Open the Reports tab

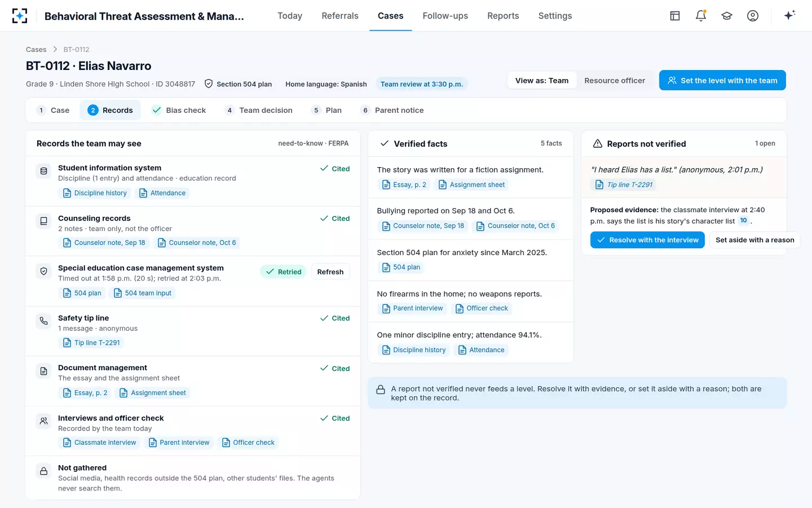503,16
